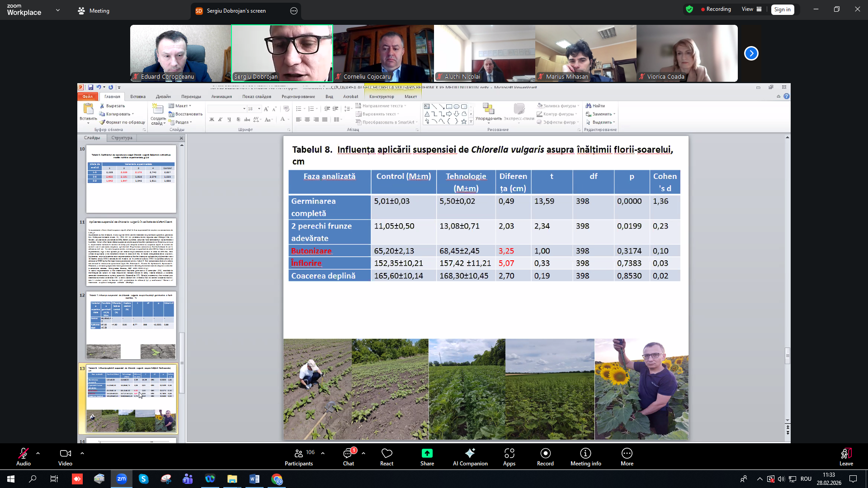Image resolution: width=868 pixels, height=488 pixels.
Task: Open Chat with unread message badge
Action: [348, 453]
